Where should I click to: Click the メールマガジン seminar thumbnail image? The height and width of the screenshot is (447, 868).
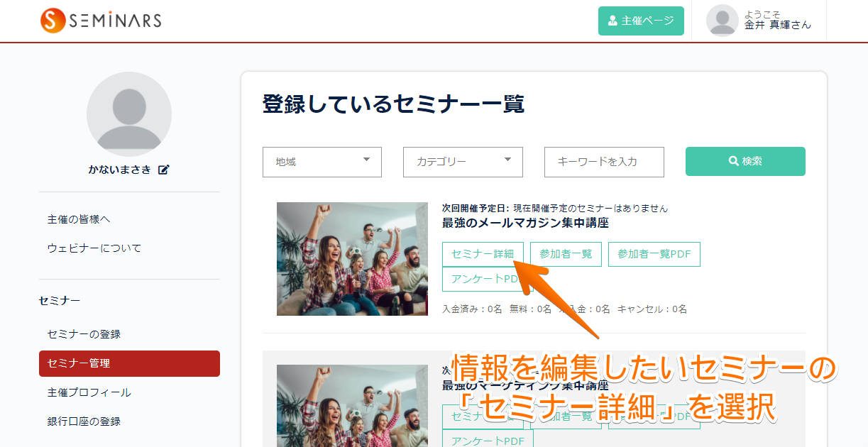click(352, 259)
